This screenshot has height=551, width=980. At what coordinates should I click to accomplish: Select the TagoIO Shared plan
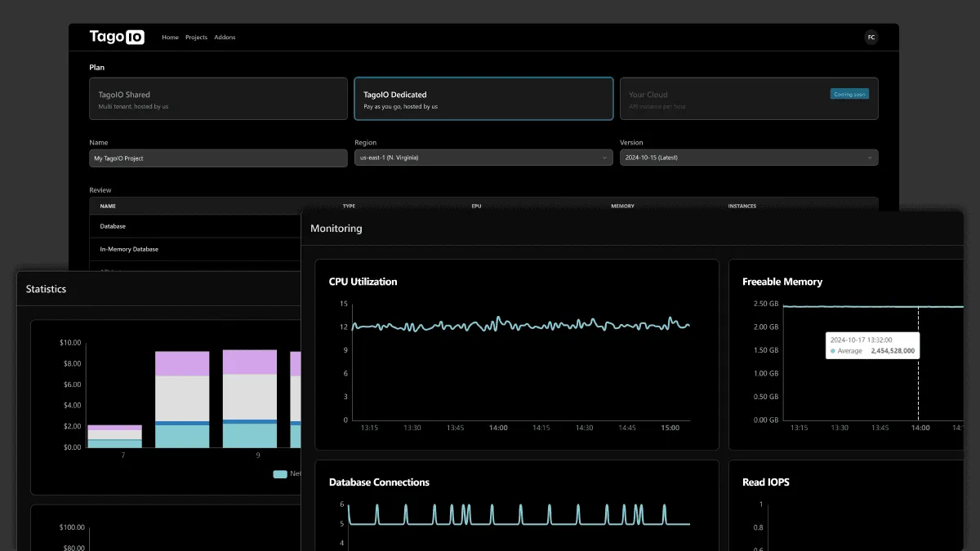218,99
